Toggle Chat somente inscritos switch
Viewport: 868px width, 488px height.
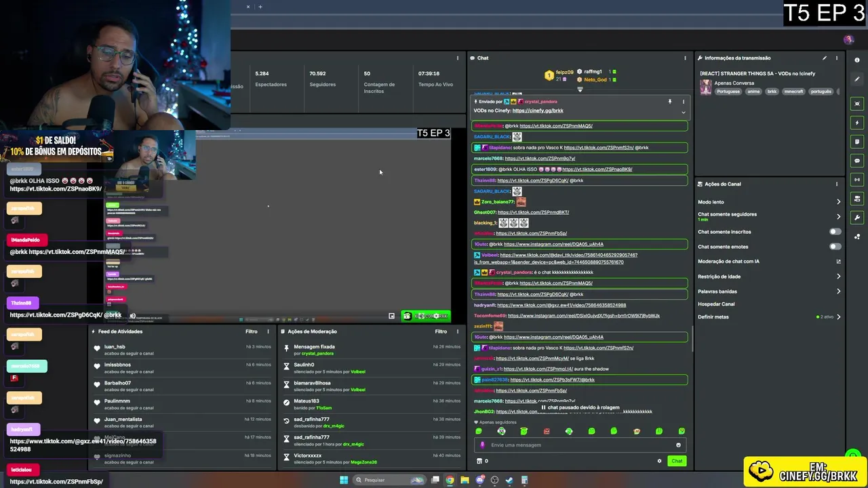pyautogui.click(x=835, y=232)
